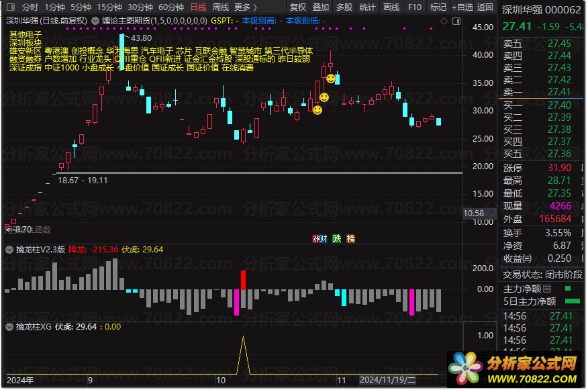Viewport: 588px width, 390px height.
Task: Click the 涨停 31.90 value
Action: click(x=560, y=168)
